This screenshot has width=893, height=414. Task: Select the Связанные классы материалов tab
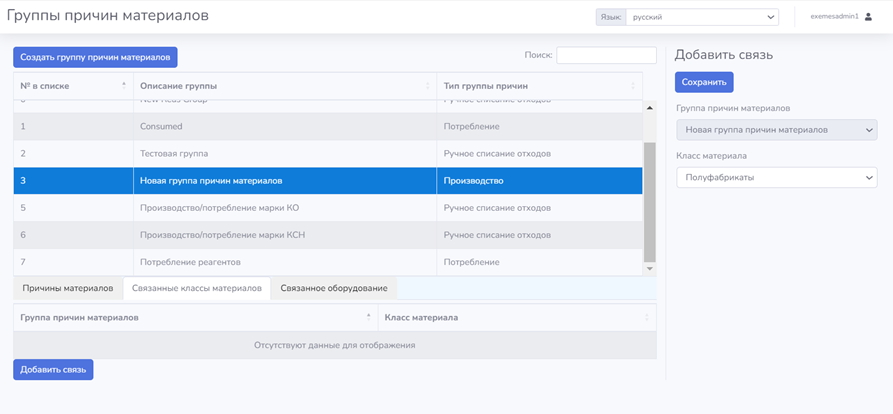tap(196, 288)
